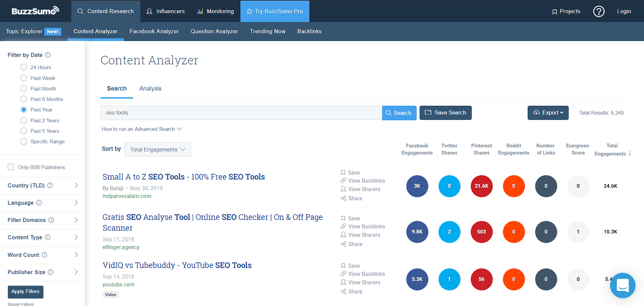
Task: Select the Past 2 Years date filter
Action: tap(24, 120)
